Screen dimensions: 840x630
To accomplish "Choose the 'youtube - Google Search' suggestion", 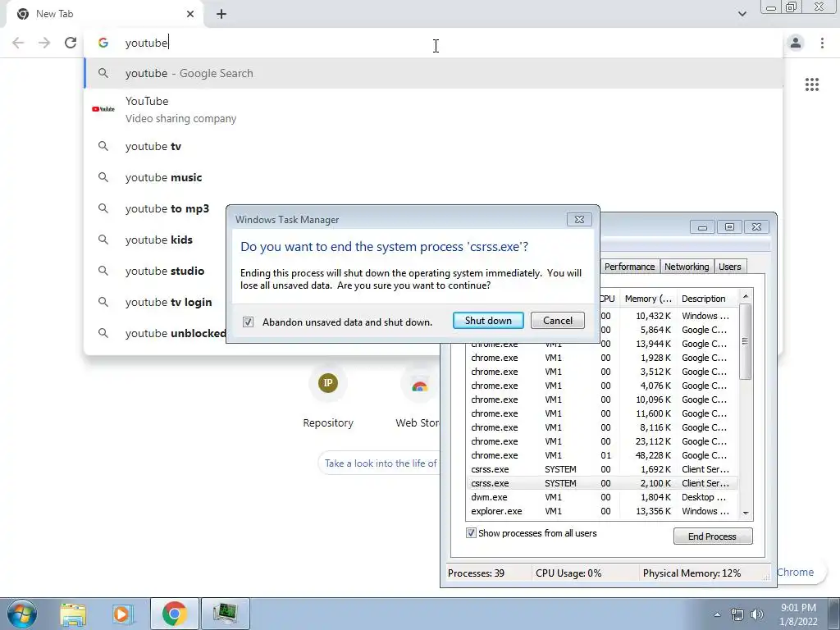I will 433,73.
